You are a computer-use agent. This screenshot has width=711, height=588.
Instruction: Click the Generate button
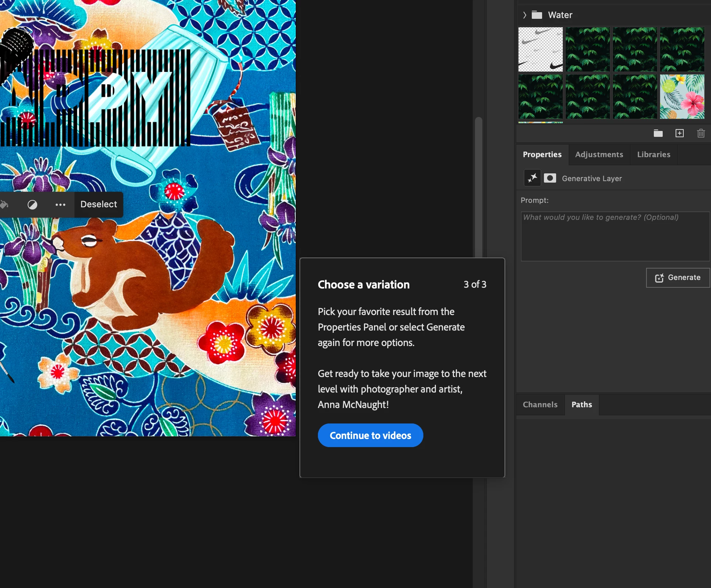(x=678, y=277)
